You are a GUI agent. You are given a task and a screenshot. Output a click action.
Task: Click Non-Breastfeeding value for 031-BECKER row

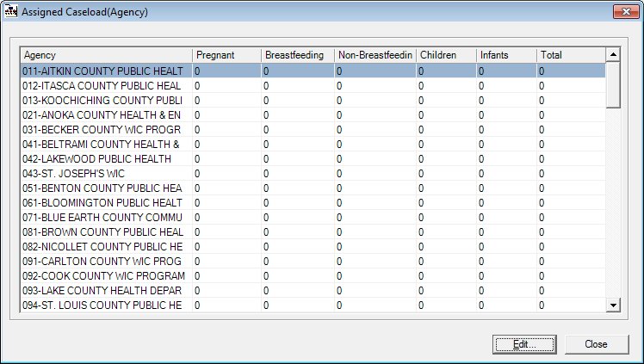pyautogui.click(x=339, y=130)
